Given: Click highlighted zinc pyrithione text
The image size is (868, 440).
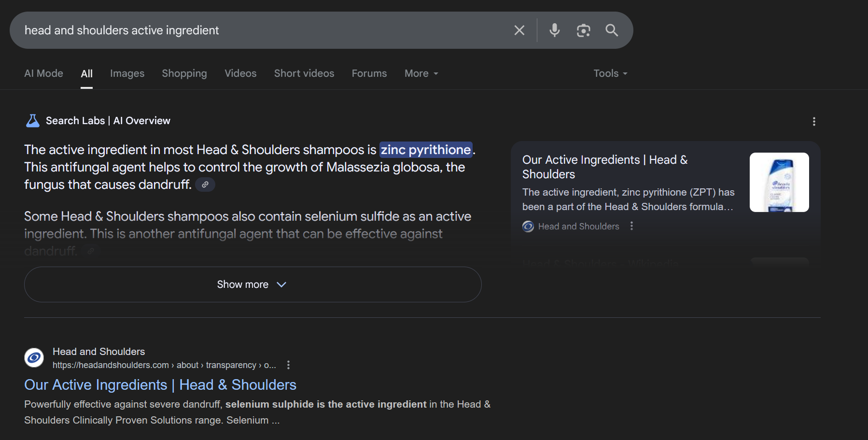Looking at the screenshot, I should tap(426, 150).
